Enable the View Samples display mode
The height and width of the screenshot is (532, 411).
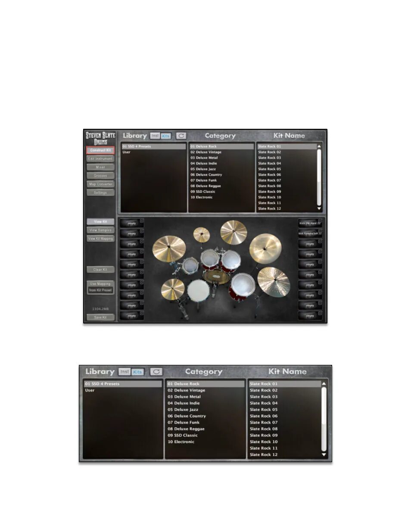point(100,230)
